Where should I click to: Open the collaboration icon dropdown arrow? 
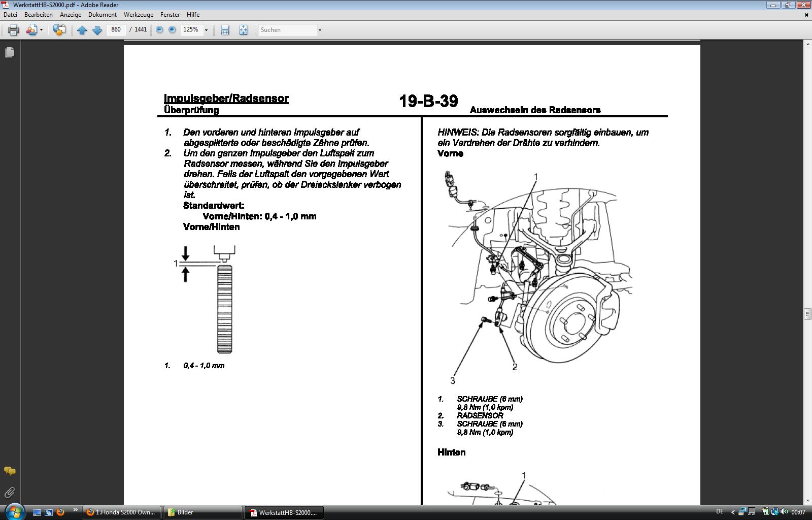[x=41, y=30]
